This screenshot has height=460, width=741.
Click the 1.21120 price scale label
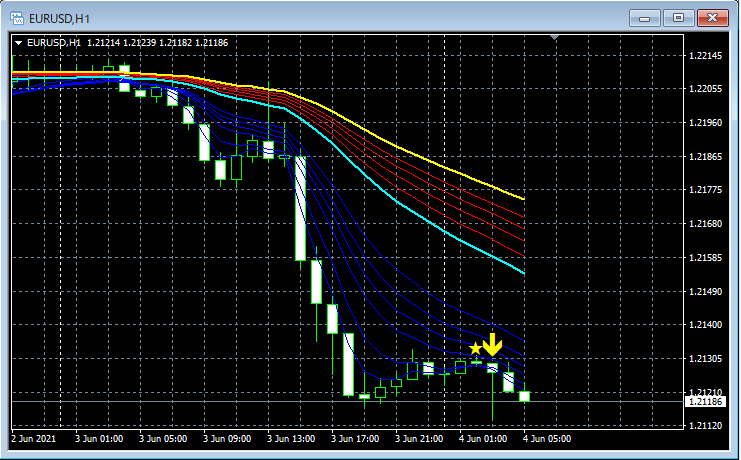[x=705, y=426]
